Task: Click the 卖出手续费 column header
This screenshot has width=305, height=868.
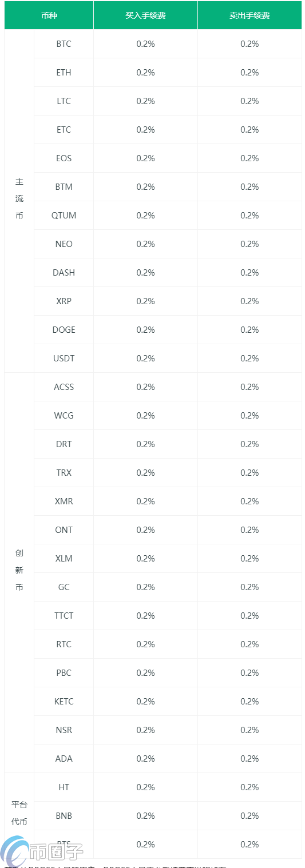Action: click(249, 15)
